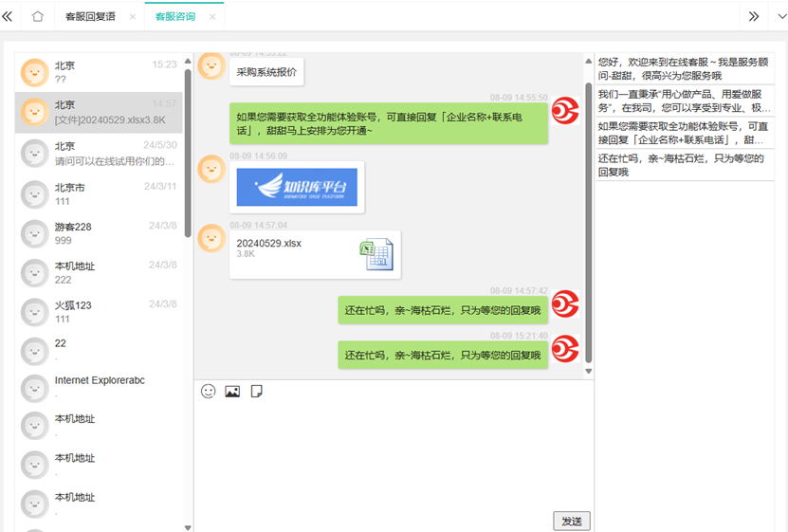Go to home via house icon
788x532 pixels.
click(x=38, y=16)
